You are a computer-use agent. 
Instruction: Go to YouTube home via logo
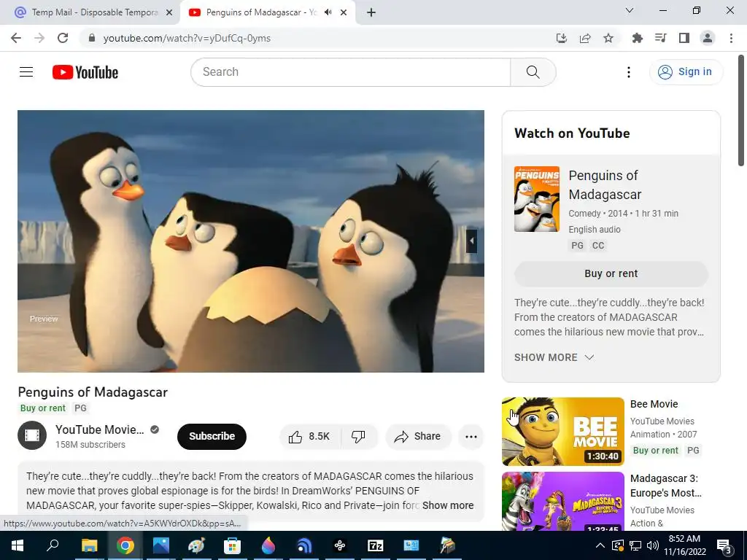[x=85, y=72]
